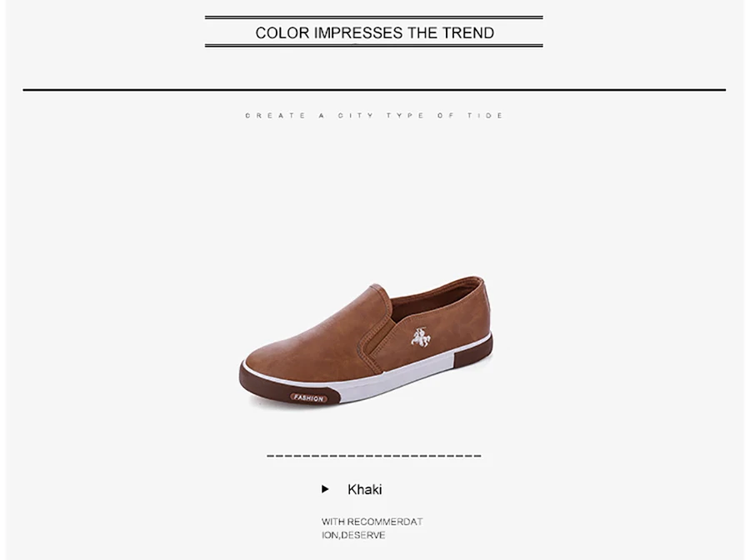Click the double line below the heading

pyautogui.click(x=374, y=46)
